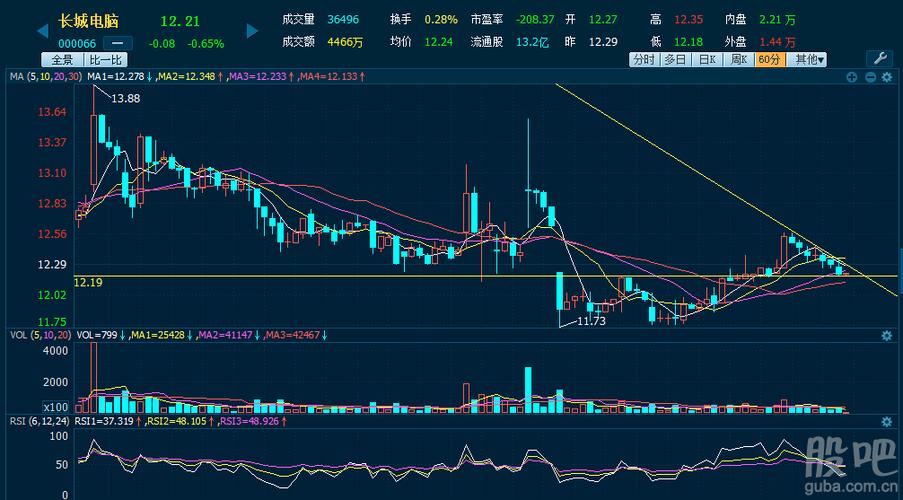Click the 均价 value 12.24
The image size is (903, 500).
(438, 42)
